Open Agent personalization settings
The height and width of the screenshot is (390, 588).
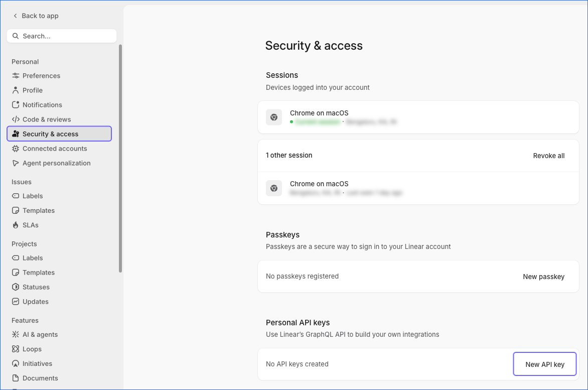pyautogui.click(x=59, y=163)
